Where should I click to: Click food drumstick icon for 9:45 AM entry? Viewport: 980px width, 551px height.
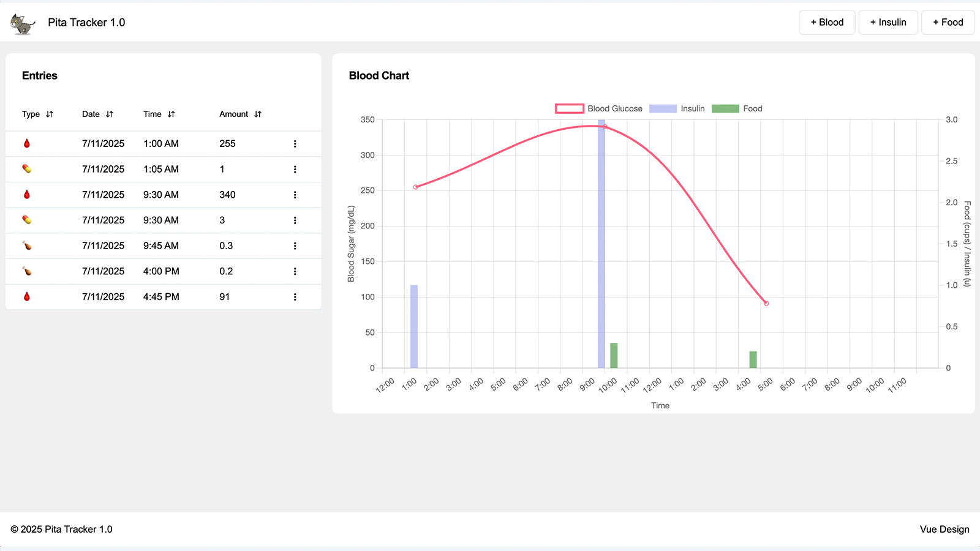(x=27, y=246)
